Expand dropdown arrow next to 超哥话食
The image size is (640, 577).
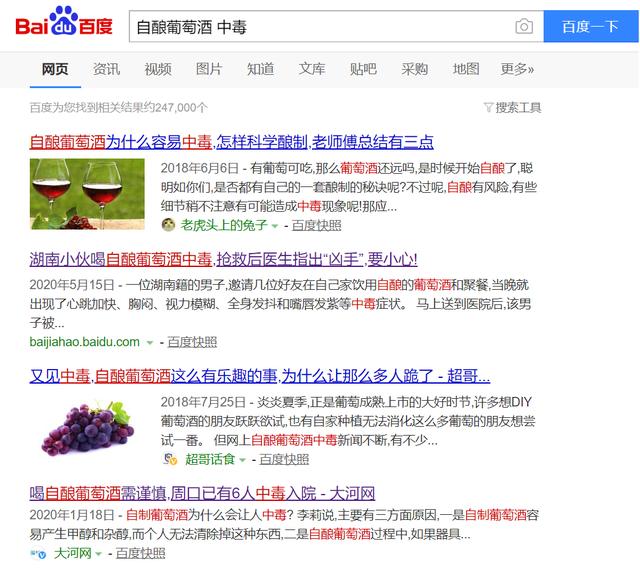(x=242, y=460)
